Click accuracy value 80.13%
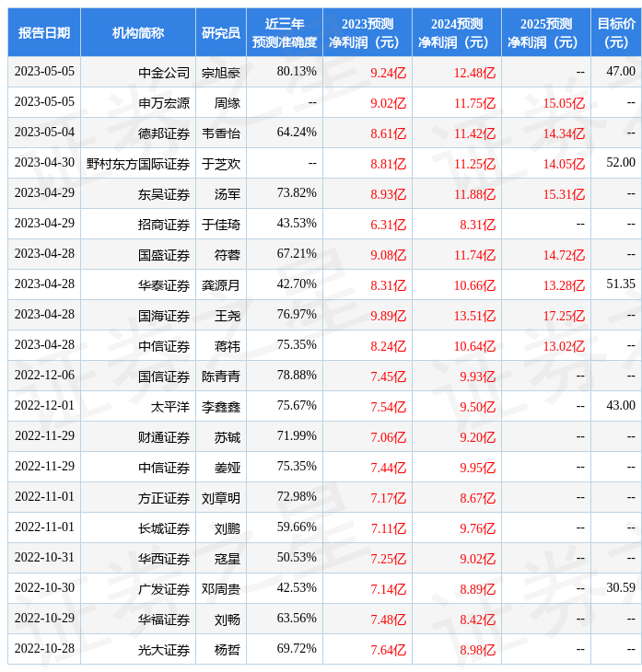Image resolution: width=642 pixels, height=672 pixels. pos(297,71)
